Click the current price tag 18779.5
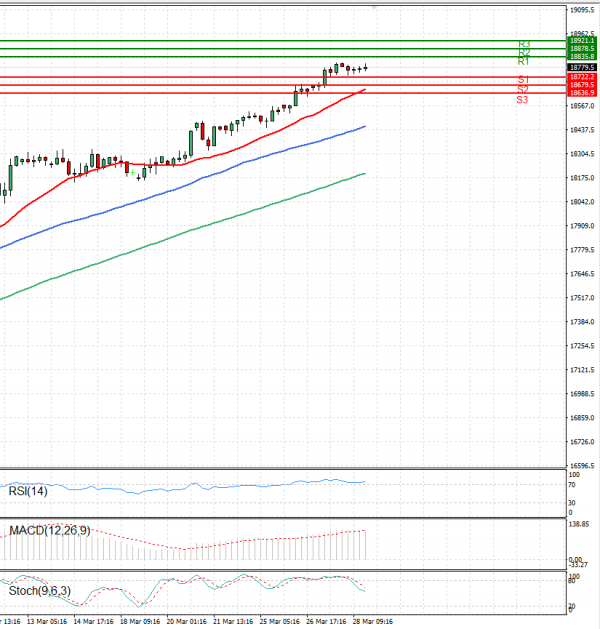 pos(582,67)
